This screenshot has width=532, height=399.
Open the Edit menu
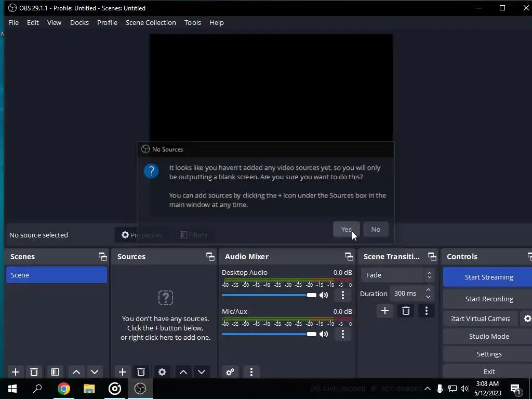pyautogui.click(x=33, y=22)
